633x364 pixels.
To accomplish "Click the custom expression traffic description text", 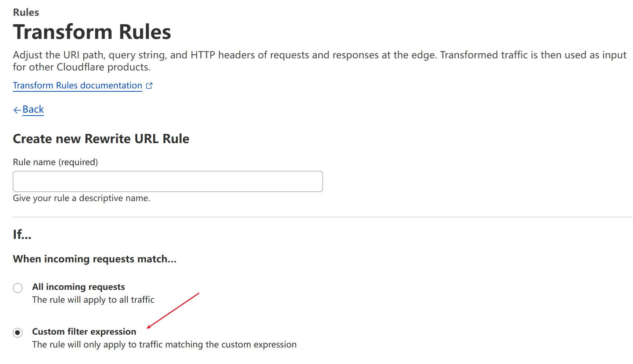I will coord(164,345).
